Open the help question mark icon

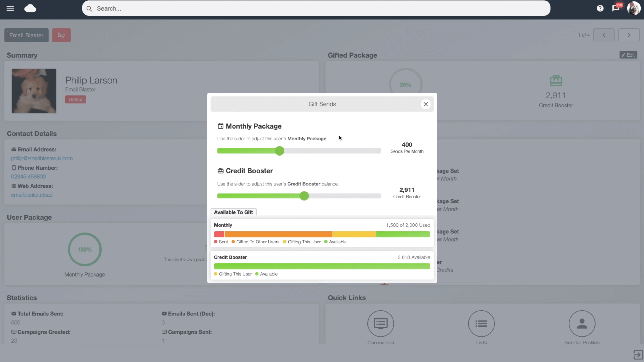600,8
